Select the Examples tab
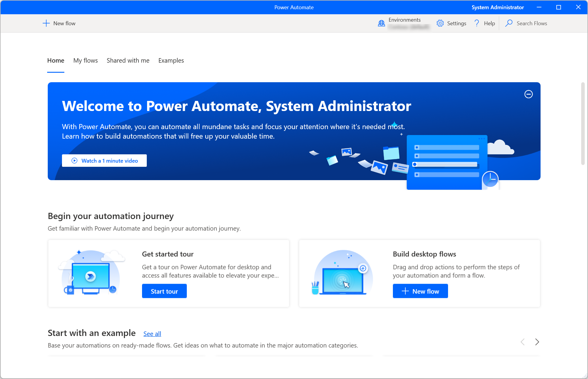Image resolution: width=588 pixels, height=379 pixels. tap(171, 61)
